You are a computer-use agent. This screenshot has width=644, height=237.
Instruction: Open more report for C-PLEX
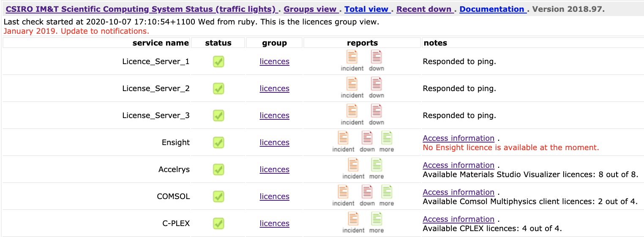[377, 223]
